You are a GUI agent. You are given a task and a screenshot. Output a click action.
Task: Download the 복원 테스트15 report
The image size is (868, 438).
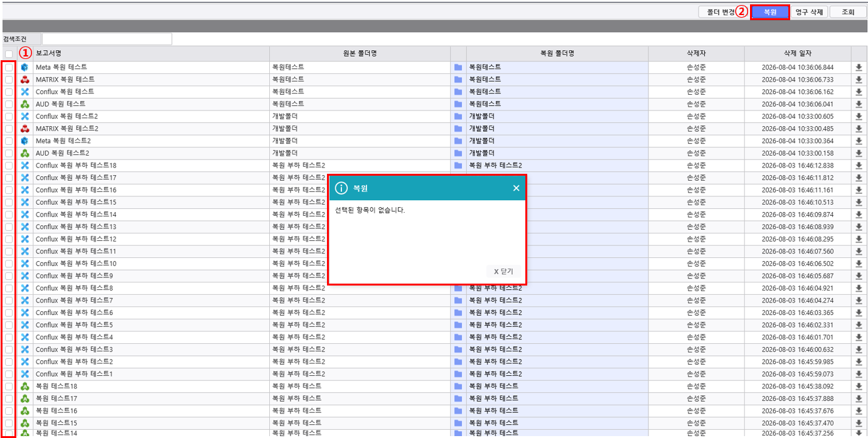pos(859,424)
